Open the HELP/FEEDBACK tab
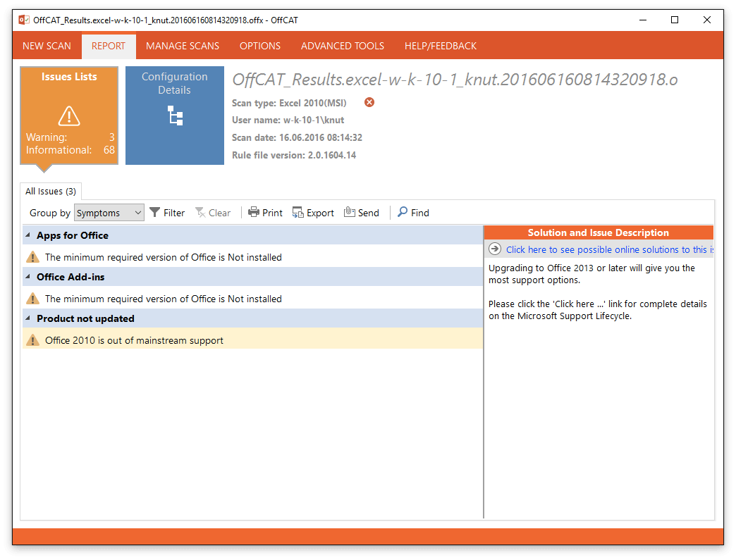This screenshot has width=736, height=560. coord(441,46)
